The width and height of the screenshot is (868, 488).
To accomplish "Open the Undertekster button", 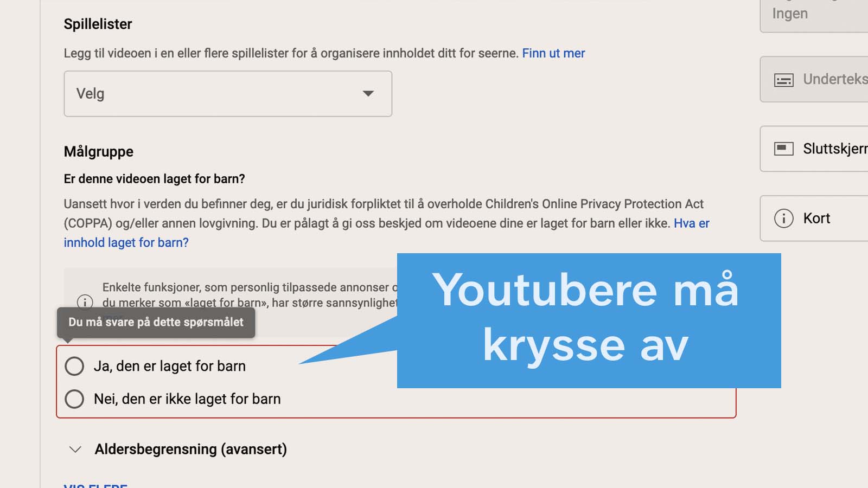I will (x=814, y=79).
